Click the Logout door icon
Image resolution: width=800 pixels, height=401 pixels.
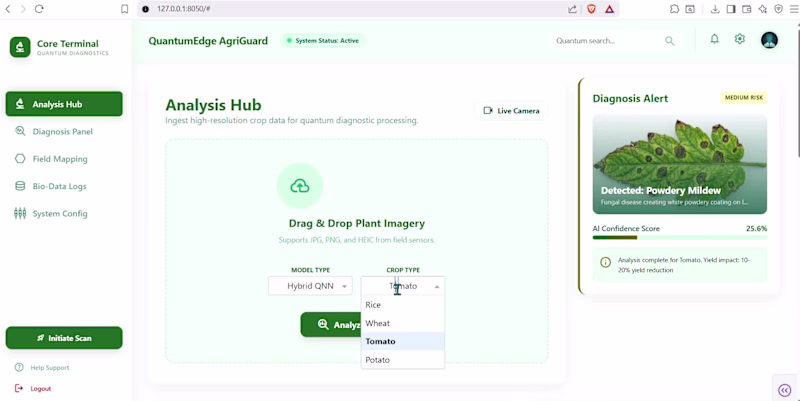coord(19,388)
